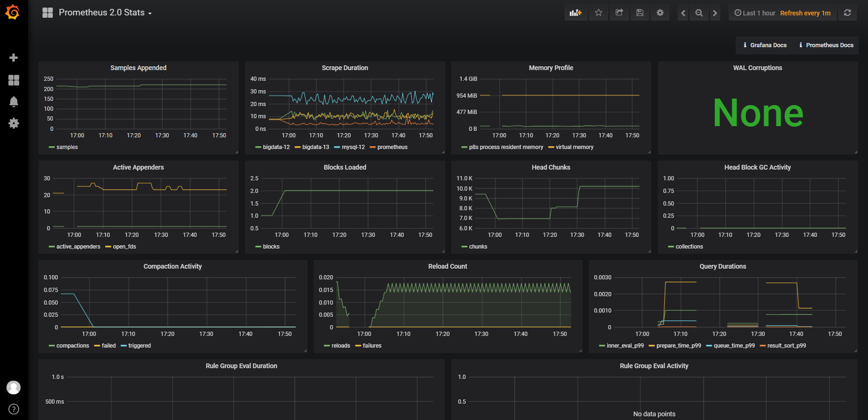Screen dimensions: 868x420
Task: Click queue_time_p99 legend label
Action: click(x=734, y=346)
